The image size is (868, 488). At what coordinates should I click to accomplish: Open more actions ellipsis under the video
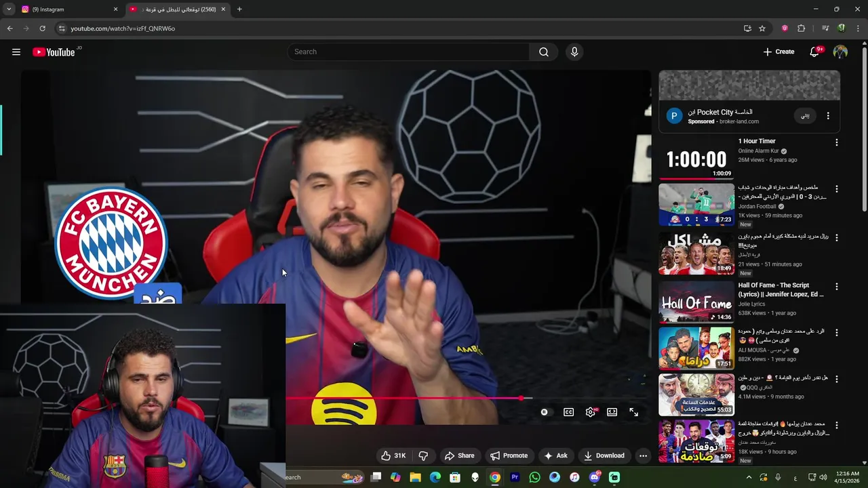click(643, 455)
